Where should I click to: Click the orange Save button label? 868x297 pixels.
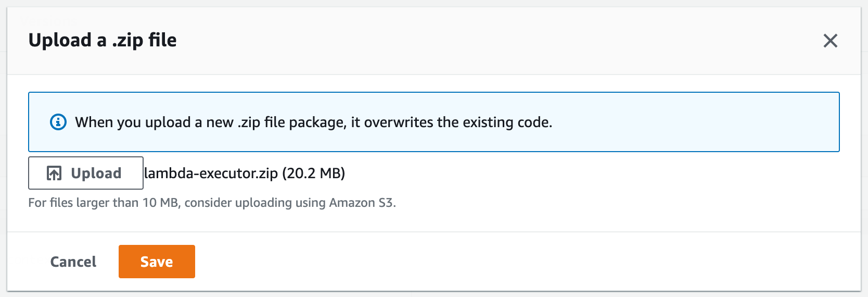(x=157, y=262)
